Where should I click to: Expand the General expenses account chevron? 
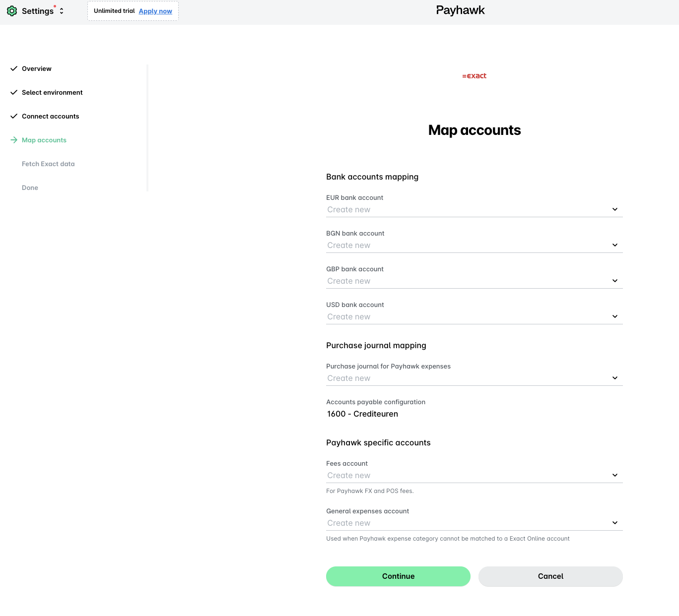[615, 523]
